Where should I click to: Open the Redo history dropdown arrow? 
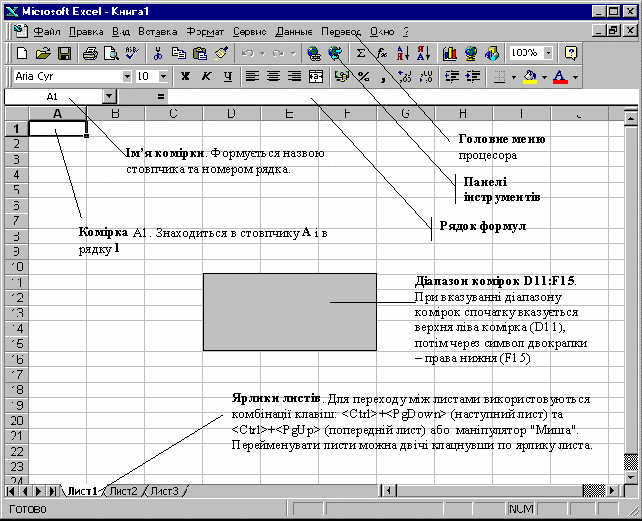pyautogui.click(x=293, y=53)
